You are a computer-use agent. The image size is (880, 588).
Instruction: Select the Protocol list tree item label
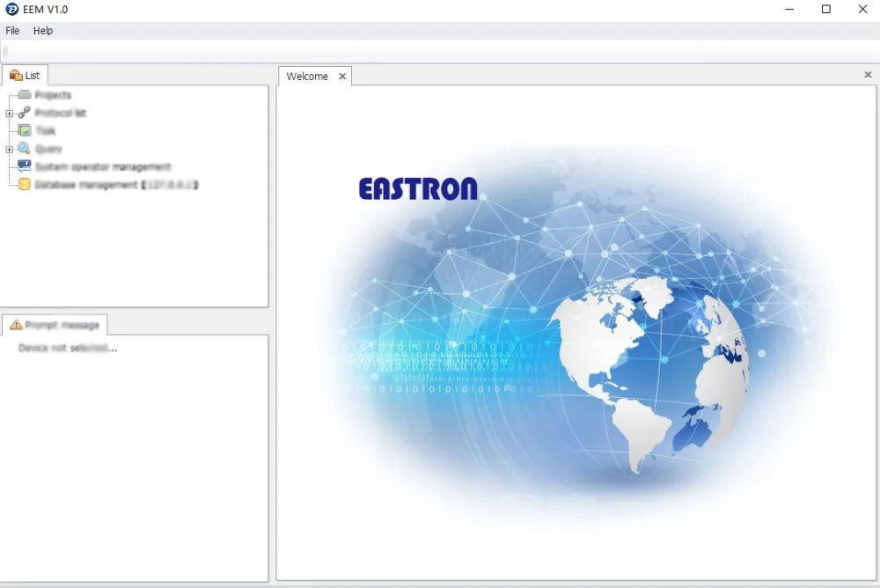(x=61, y=113)
